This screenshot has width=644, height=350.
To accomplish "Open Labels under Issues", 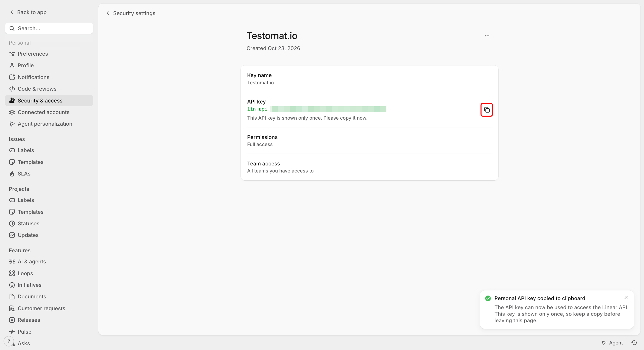I will (x=49, y=150).
